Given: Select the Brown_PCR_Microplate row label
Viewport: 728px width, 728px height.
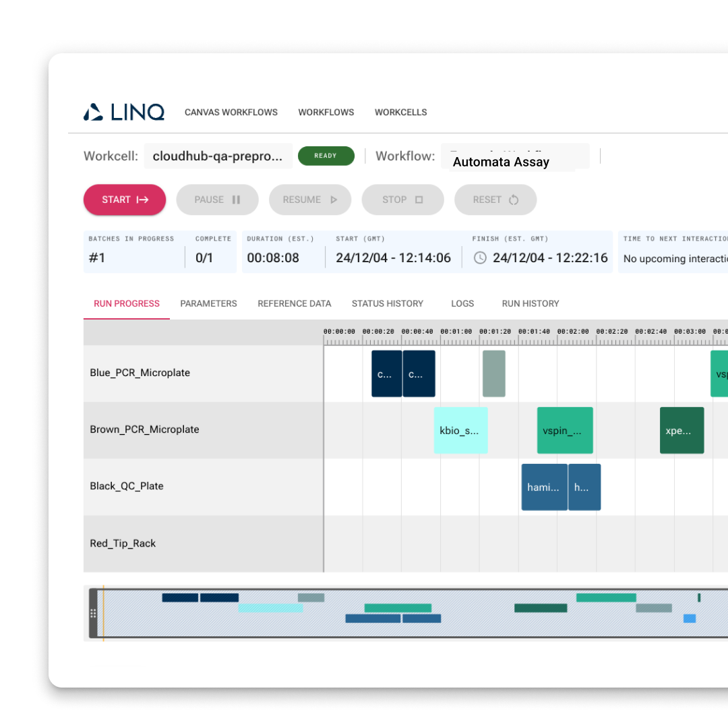Looking at the screenshot, I should pos(144,429).
